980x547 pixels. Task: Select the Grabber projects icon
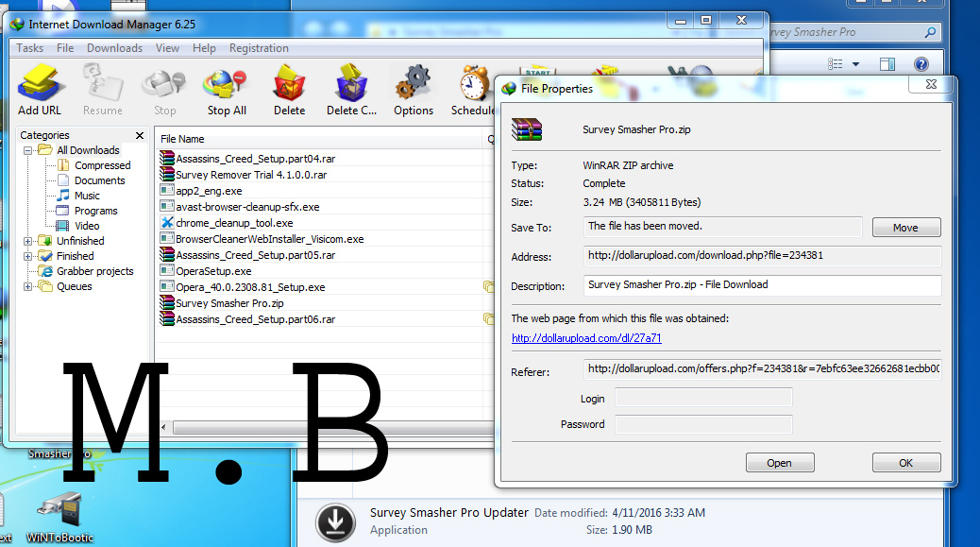click(x=45, y=271)
